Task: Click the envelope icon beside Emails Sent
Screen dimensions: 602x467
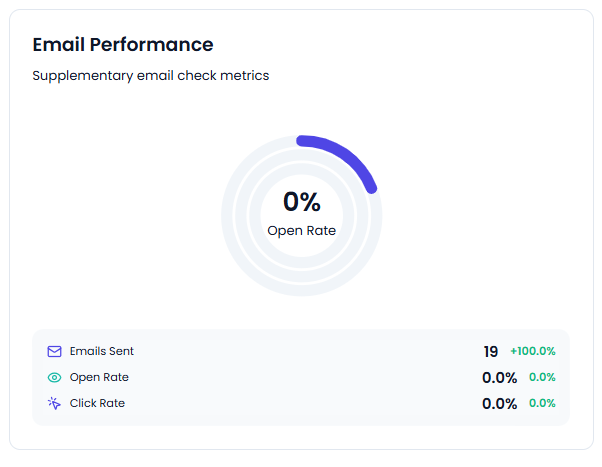Action: [54, 351]
